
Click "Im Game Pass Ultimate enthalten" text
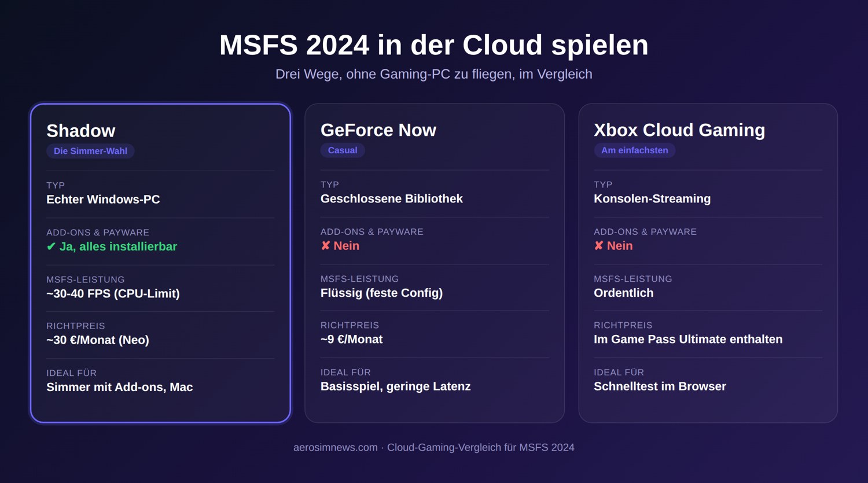(x=688, y=340)
